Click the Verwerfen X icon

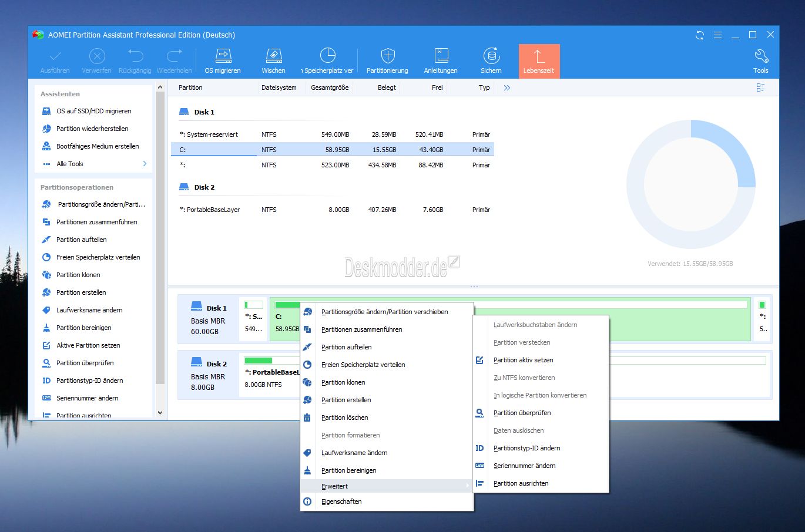point(97,56)
